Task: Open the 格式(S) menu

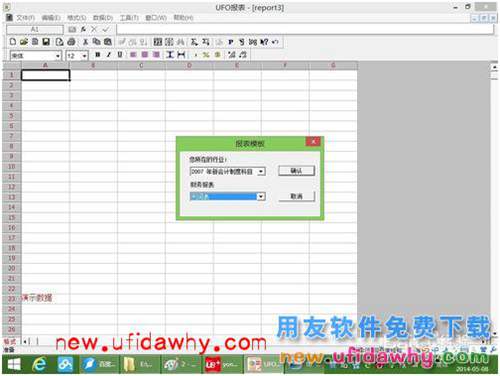Action: click(x=76, y=17)
